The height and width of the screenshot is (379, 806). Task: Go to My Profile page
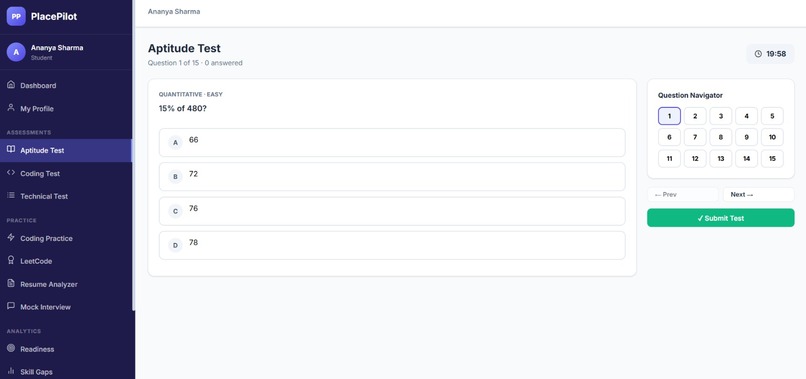[x=66, y=109]
